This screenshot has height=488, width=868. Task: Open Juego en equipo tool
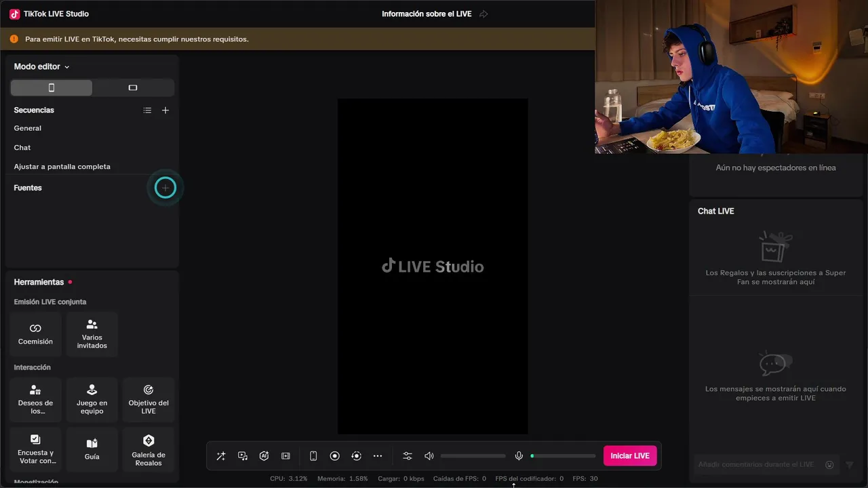(x=92, y=400)
